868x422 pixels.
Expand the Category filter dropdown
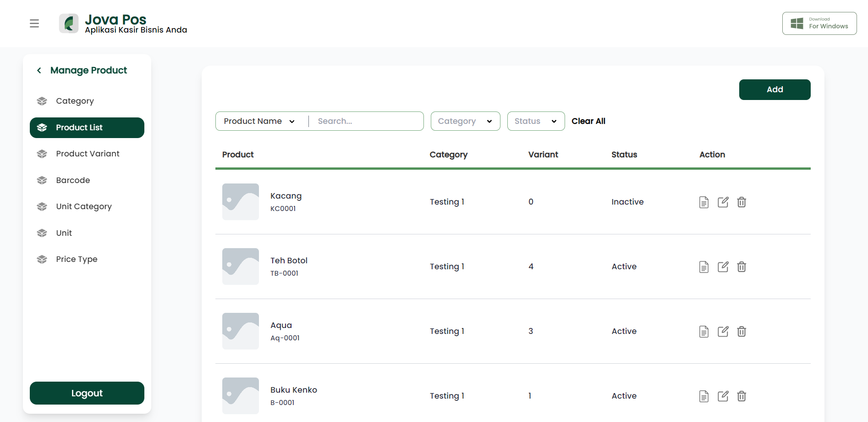(x=465, y=121)
